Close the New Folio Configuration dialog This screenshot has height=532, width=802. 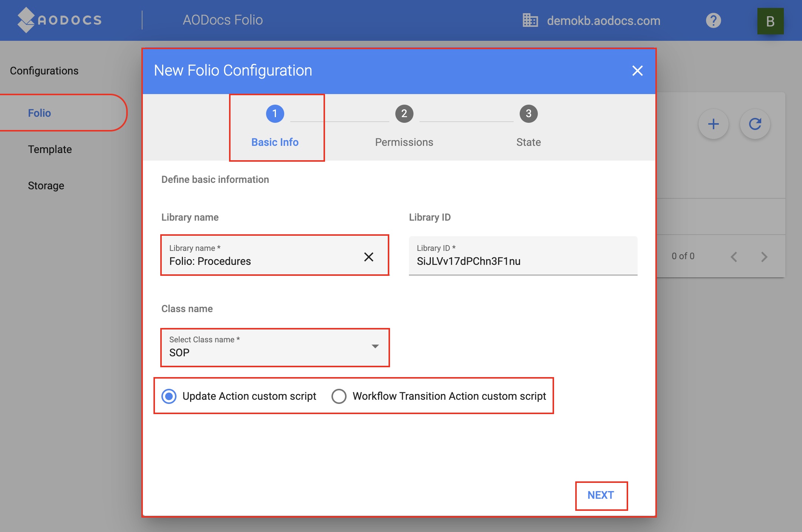(x=638, y=71)
